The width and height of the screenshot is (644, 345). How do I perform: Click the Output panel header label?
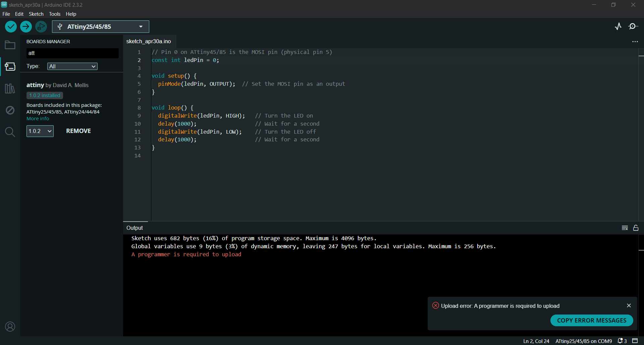(135, 228)
